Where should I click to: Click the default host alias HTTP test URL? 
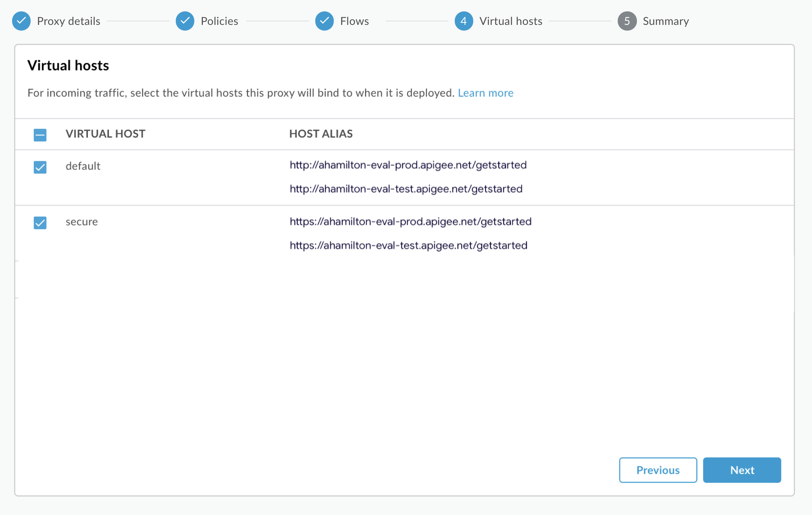pyautogui.click(x=405, y=189)
